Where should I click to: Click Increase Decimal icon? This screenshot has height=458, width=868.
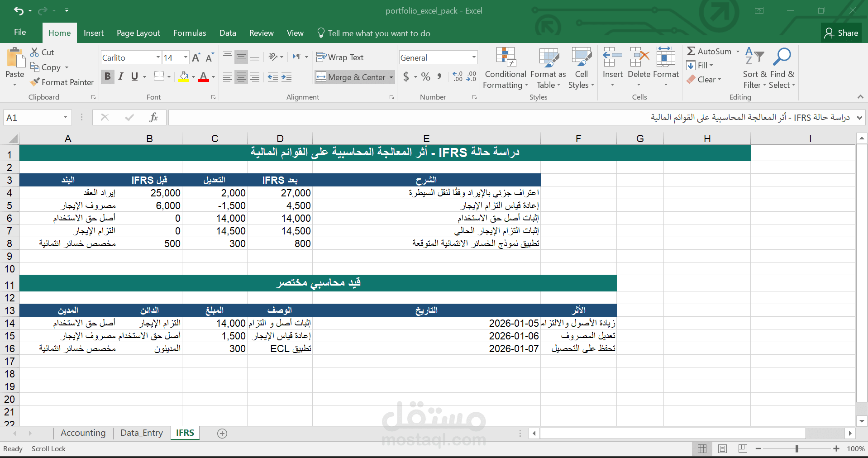pyautogui.click(x=458, y=76)
